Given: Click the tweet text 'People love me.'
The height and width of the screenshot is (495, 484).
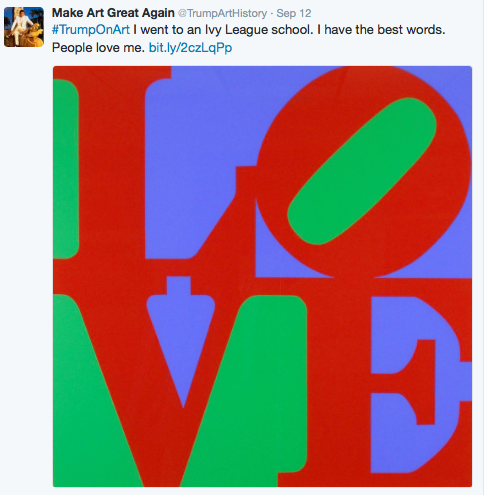Looking at the screenshot, I should [x=98, y=48].
